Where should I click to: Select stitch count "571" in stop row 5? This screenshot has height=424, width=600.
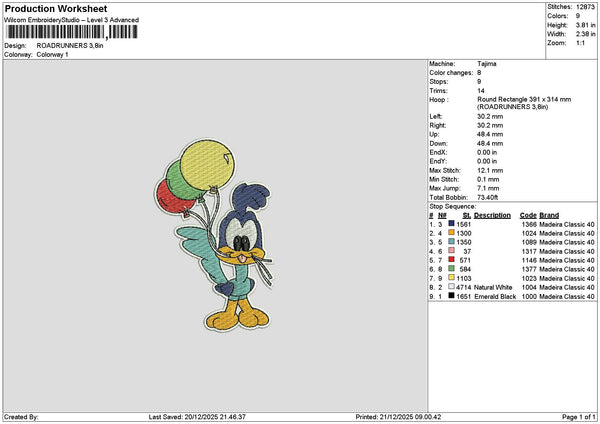click(465, 260)
